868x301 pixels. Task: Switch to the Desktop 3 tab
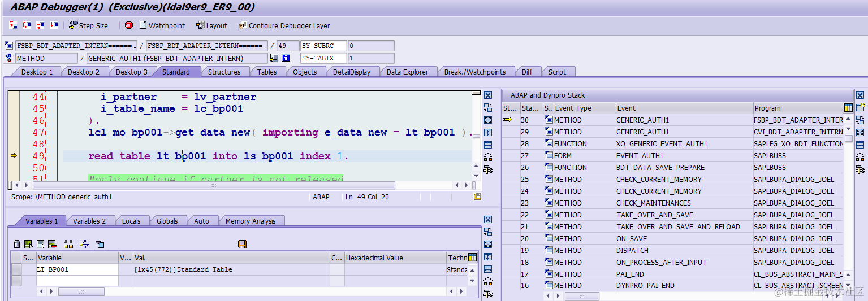(132, 72)
